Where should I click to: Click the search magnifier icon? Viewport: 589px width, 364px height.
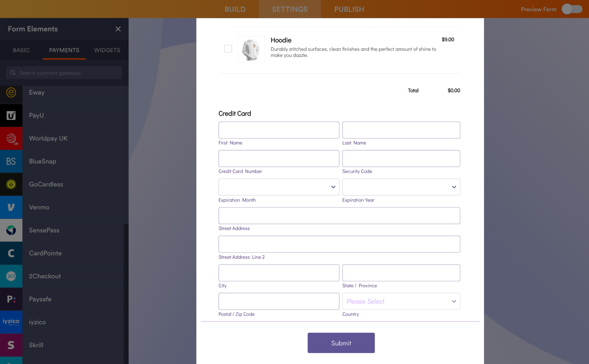(x=13, y=73)
